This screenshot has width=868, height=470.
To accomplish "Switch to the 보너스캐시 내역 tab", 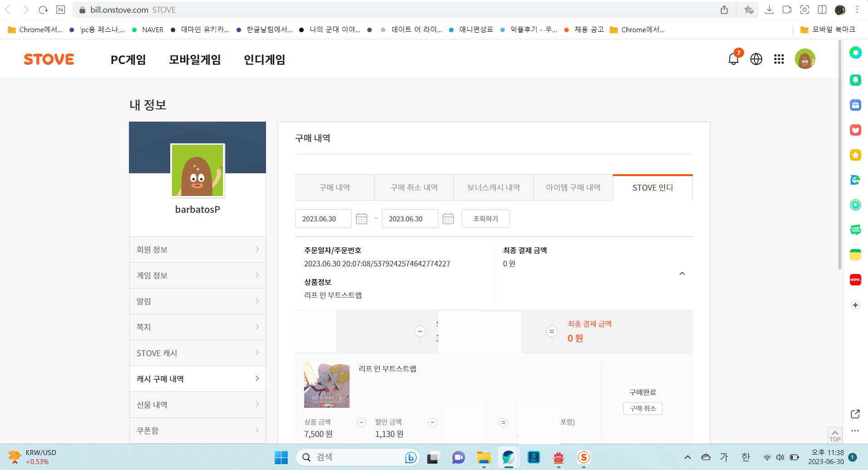I will click(x=493, y=187).
